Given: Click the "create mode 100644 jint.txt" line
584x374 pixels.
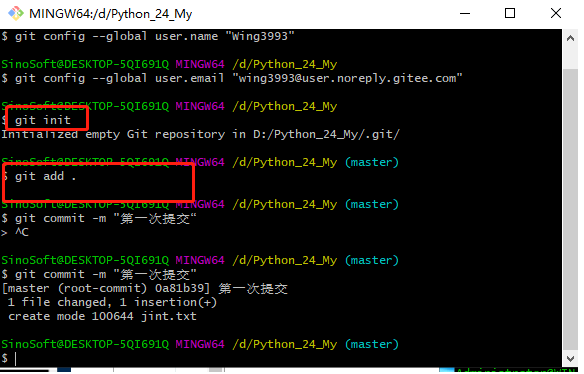Looking at the screenshot, I should (102, 316).
